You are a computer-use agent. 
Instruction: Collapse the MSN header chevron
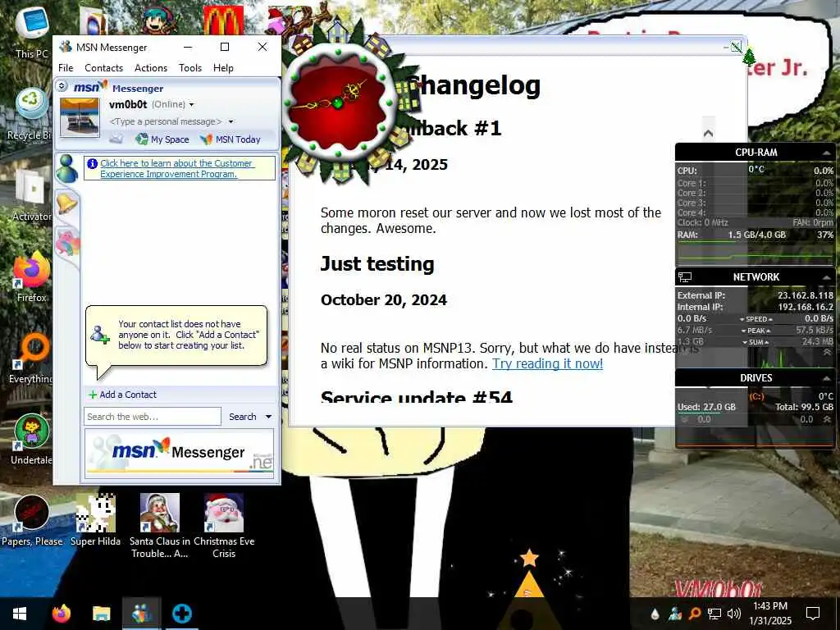62,85
